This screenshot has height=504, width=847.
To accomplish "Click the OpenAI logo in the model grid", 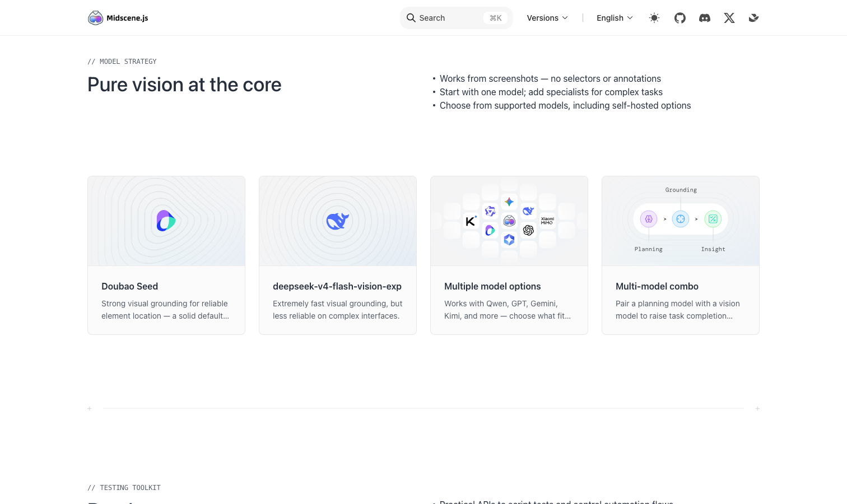I will click(x=528, y=230).
